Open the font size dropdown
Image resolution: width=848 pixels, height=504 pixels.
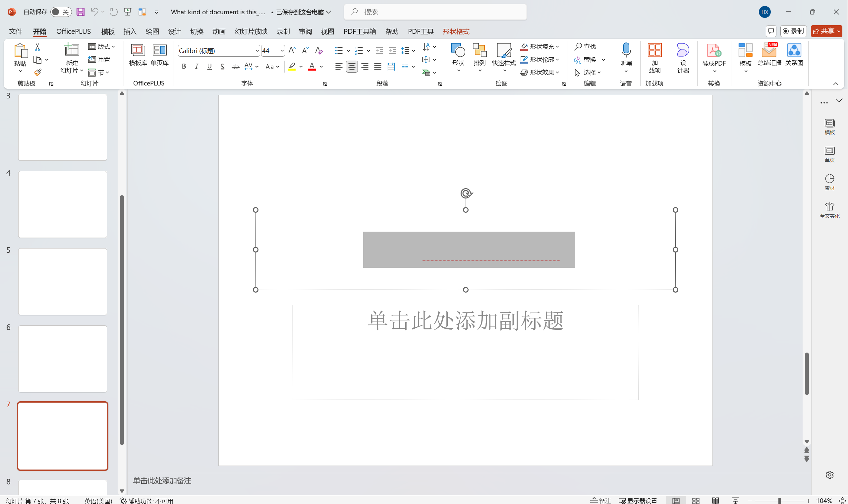coord(282,51)
